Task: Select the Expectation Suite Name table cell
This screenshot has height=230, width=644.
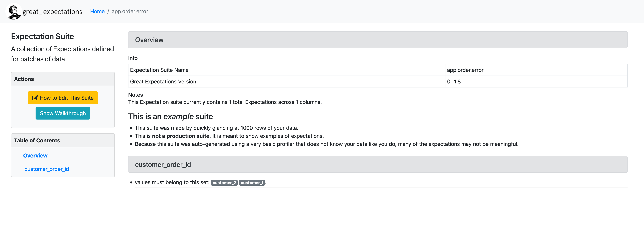Action: [x=159, y=70]
